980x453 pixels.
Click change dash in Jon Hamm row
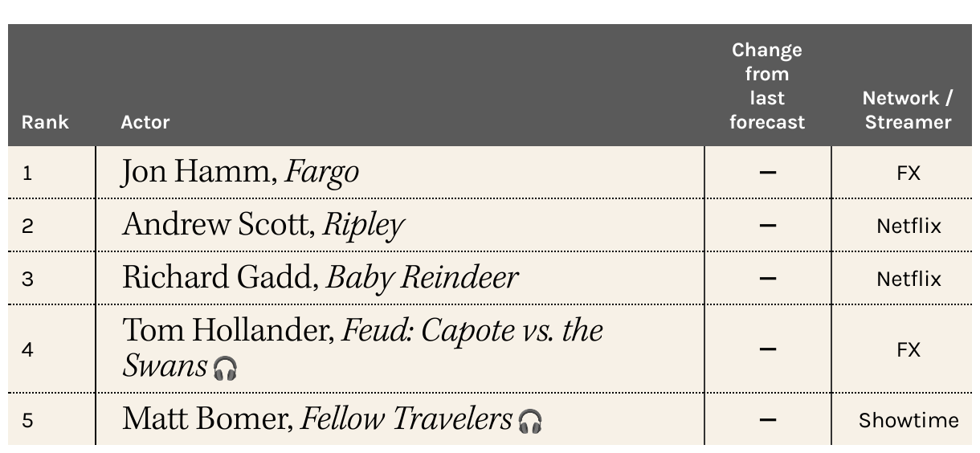pos(768,173)
